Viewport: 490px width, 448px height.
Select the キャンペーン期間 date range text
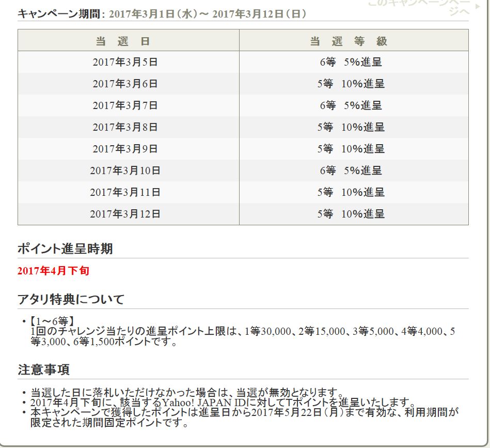(x=208, y=14)
